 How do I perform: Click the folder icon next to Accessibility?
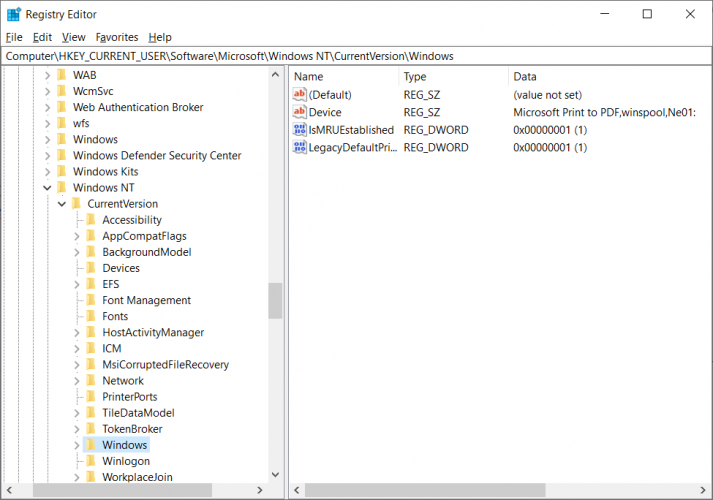[91, 220]
